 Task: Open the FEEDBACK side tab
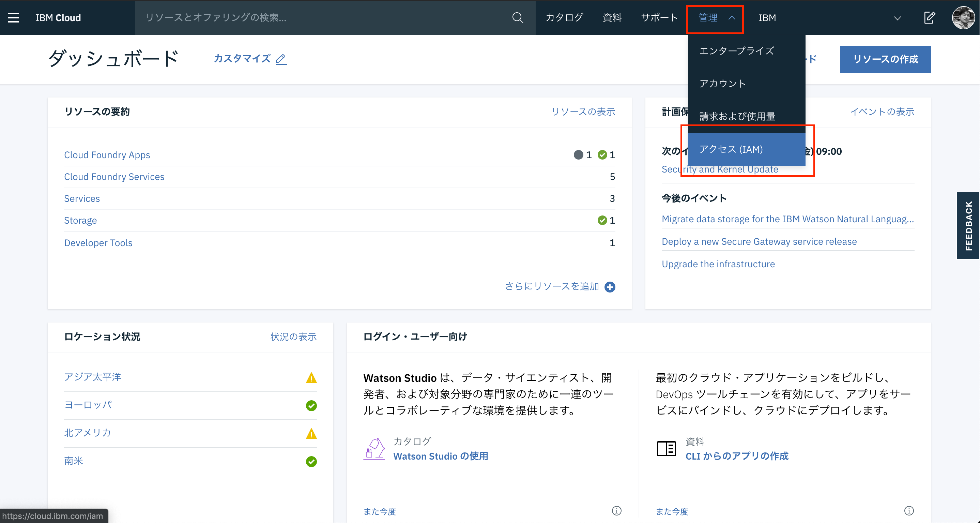coord(968,226)
